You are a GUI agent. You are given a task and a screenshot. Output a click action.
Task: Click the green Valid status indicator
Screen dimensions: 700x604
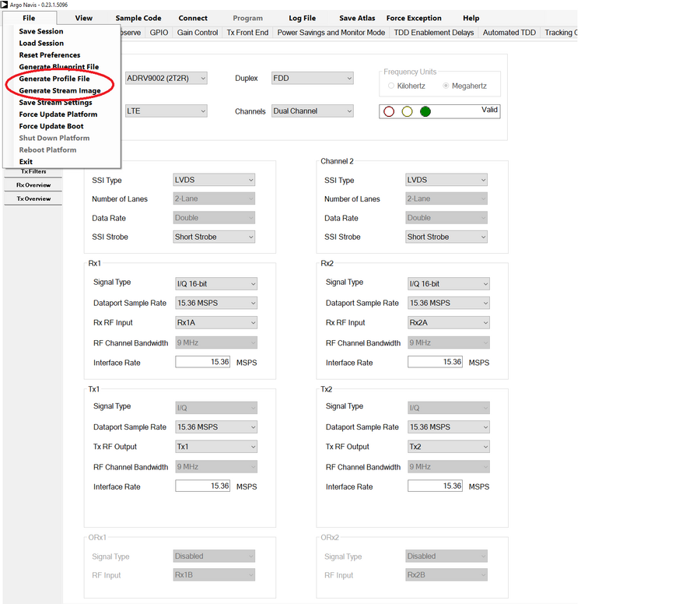click(x=424, y=111)
